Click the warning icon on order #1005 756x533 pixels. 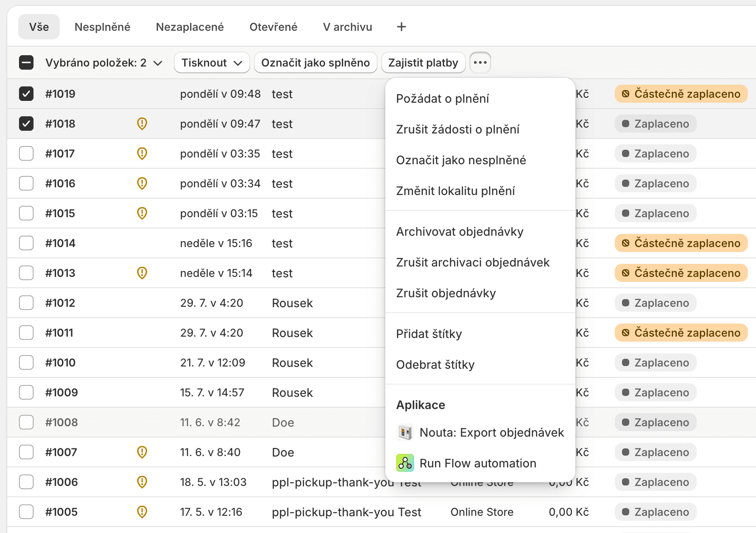click(x=142, y=512)
